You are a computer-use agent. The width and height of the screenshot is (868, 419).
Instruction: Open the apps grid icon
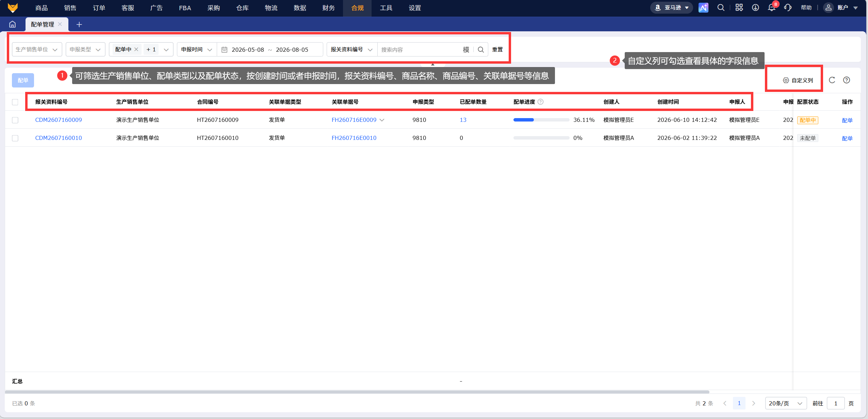[739, 7]
